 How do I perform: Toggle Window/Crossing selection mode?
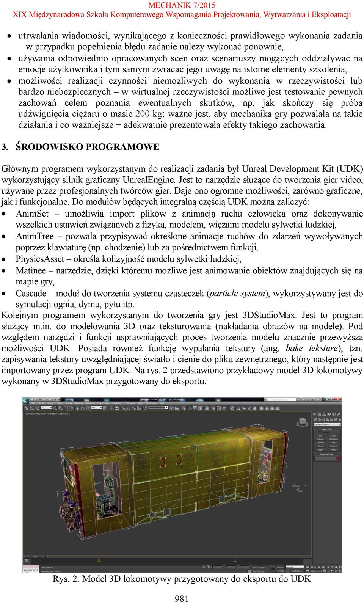pos(71,408)
